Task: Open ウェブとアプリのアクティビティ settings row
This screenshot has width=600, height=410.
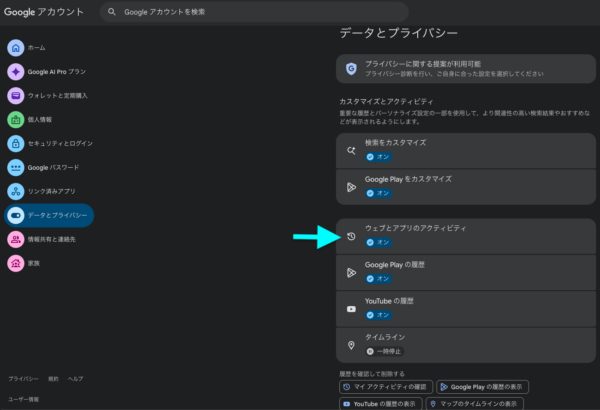Action: 466,236
